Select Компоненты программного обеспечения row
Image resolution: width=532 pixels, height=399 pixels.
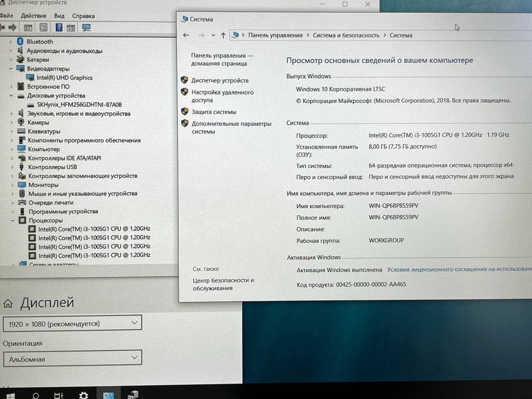point(84,140)
